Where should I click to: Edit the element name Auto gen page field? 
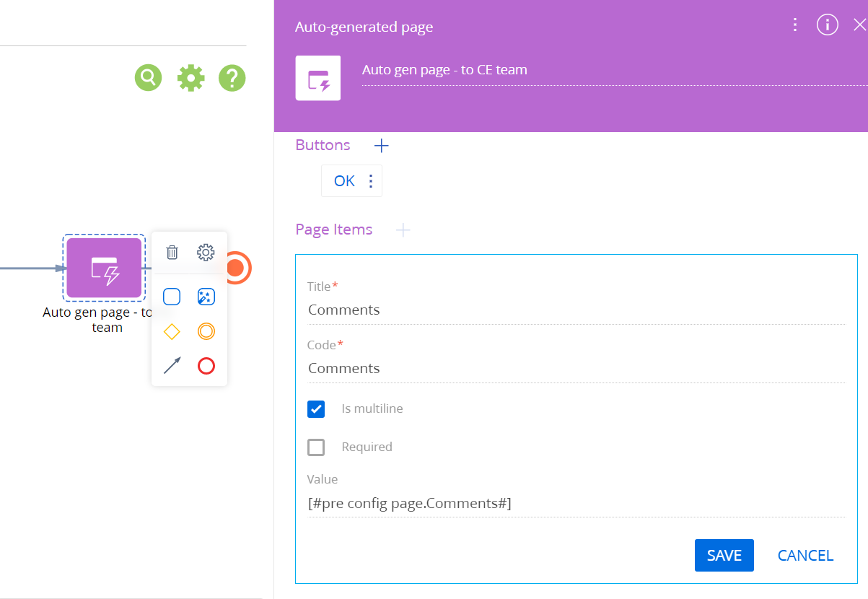click(x=614, y=71)
